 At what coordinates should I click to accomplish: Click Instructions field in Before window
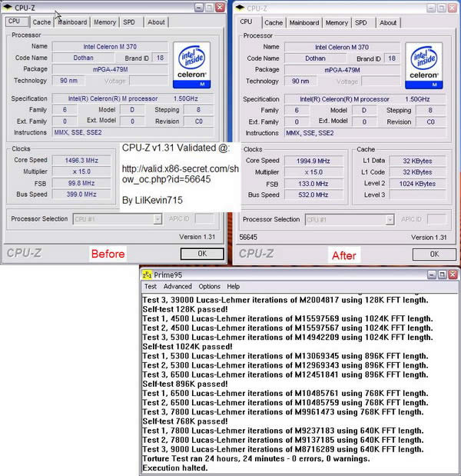pos(133,132)
